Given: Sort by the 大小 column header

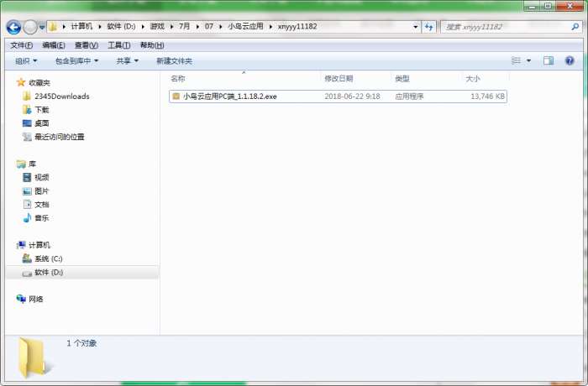Looking at the screenshot, I should pyautogui.click(x=472, y=79).
